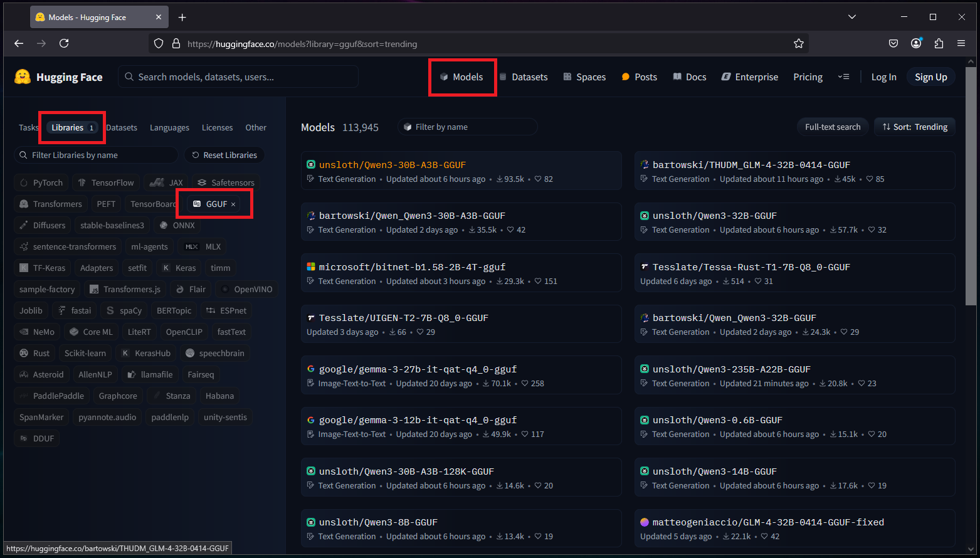Toggle the ONNX library filter
This screenshot has height=558, width=980.
(177, 225)
